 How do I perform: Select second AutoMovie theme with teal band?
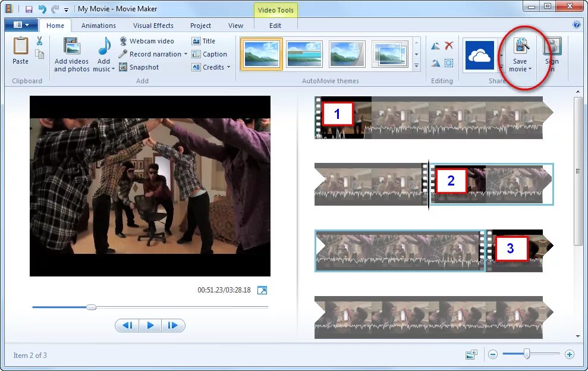coord(304,54)
